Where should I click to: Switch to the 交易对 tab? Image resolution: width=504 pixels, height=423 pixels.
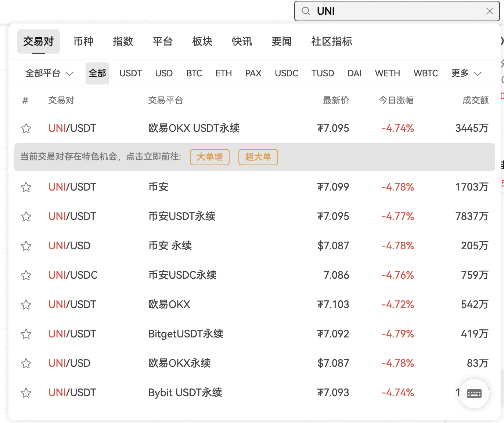39,41
